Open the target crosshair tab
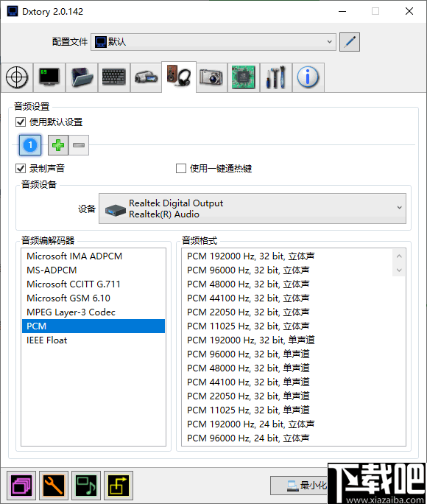 point(17,77)
